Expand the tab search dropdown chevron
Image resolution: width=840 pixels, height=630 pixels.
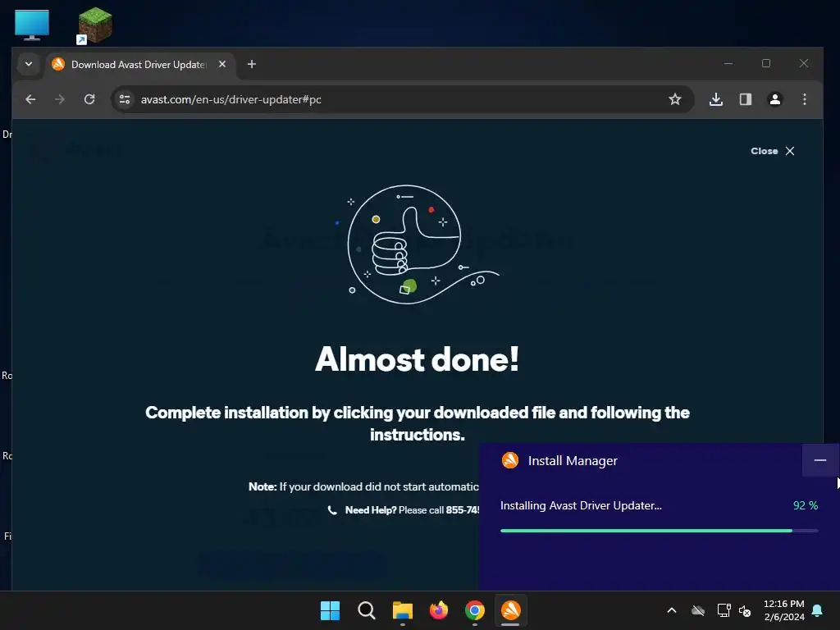[x=29, y=64]
